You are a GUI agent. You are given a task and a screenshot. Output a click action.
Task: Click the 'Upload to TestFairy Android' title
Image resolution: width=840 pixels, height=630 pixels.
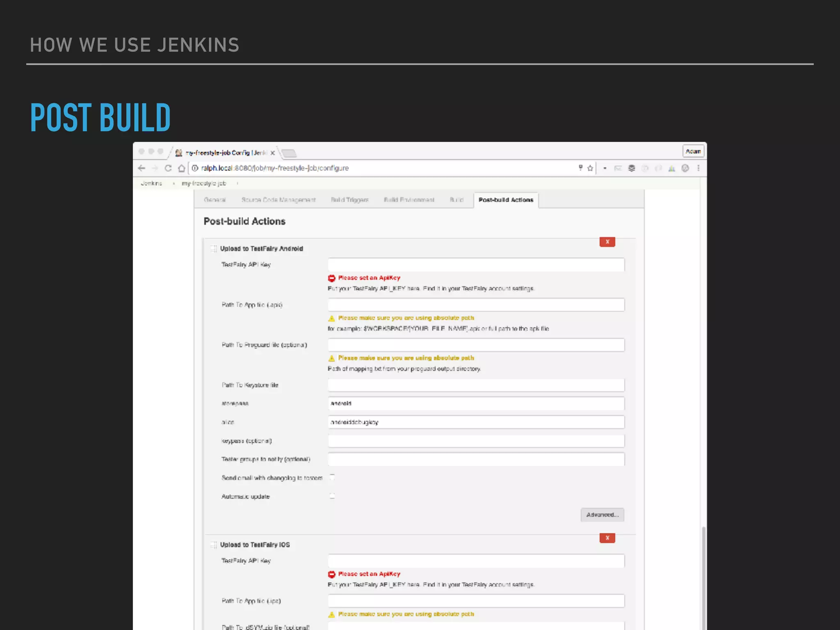pyautogui.click(x=261, y=249)
